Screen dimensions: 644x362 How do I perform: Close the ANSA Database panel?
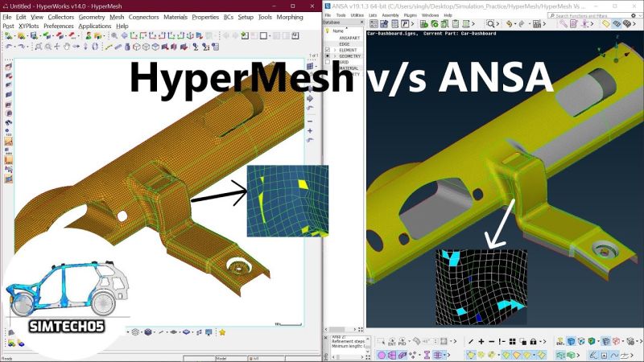(361, 23)
